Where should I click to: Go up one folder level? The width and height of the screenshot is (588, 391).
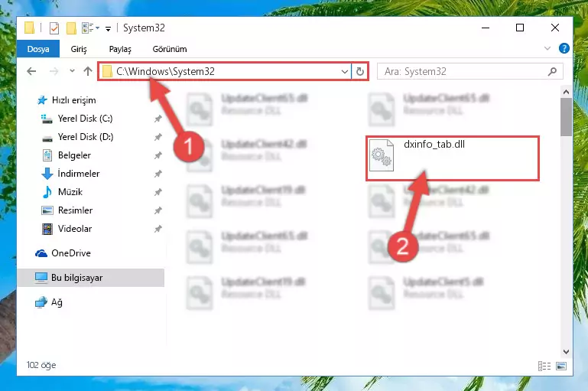point(88,71)
